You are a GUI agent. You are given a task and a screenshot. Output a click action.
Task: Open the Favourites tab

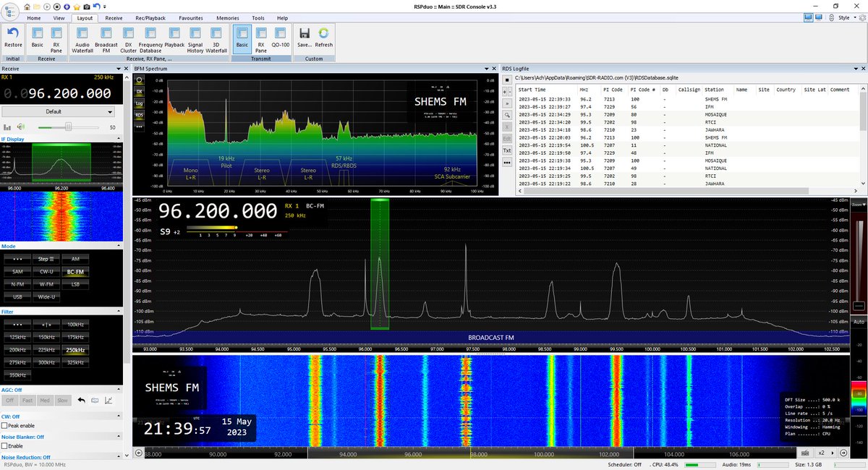point(191,17)
